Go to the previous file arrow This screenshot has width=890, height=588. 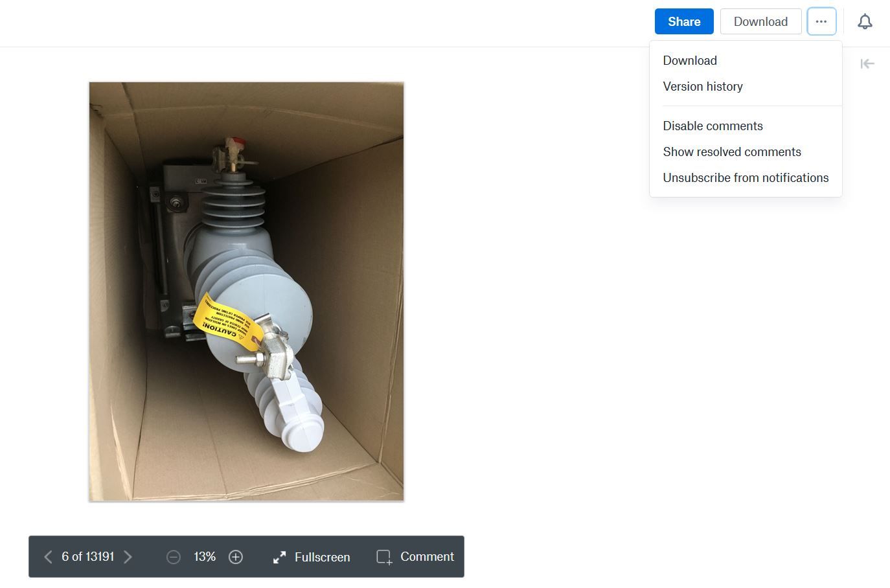(x=47, y=557)
